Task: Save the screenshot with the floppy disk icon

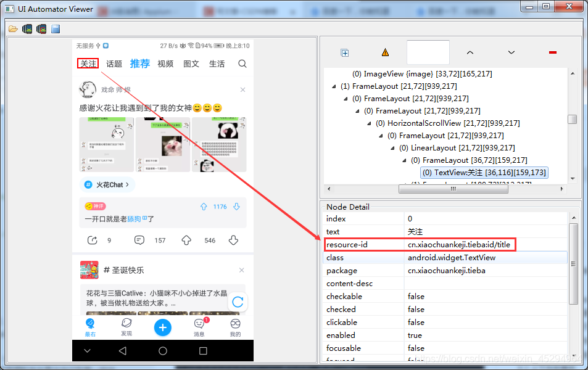Action: tap(56, 29)
